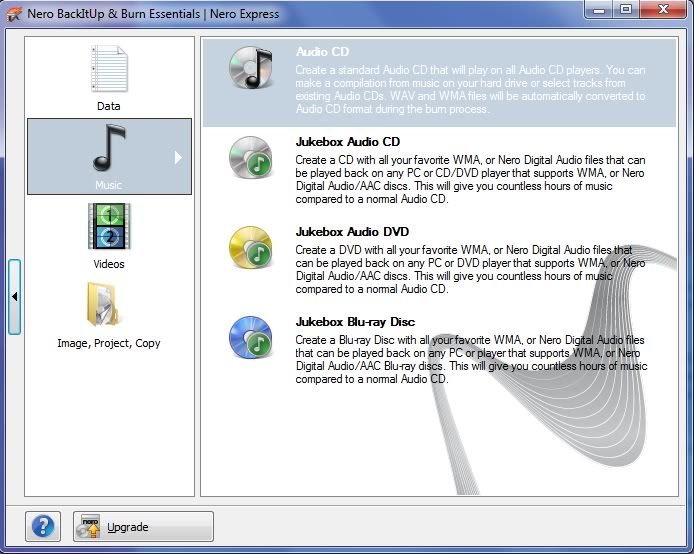Select the Music note category icon
This screenshot has height=554, width=694.
coord(109,148)
